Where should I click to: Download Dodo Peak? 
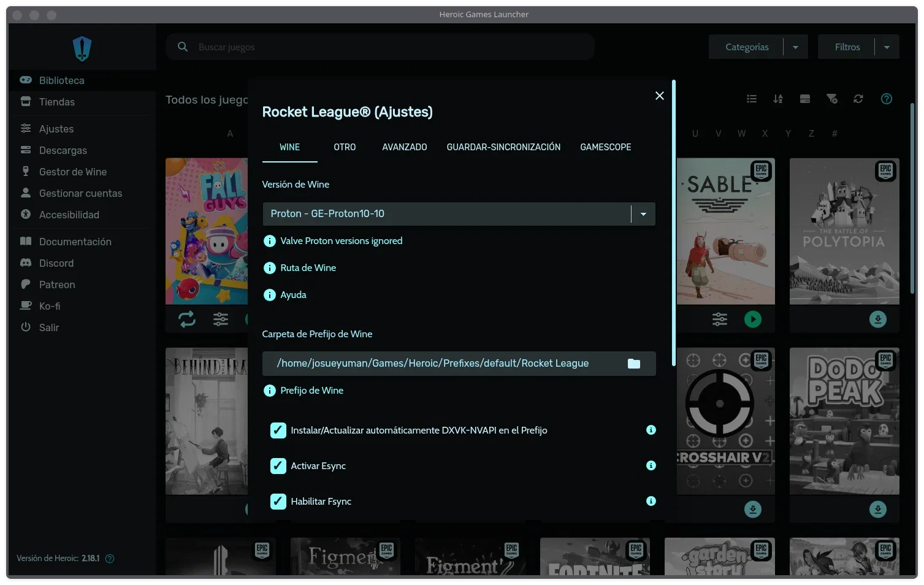[x=878, y=509]
